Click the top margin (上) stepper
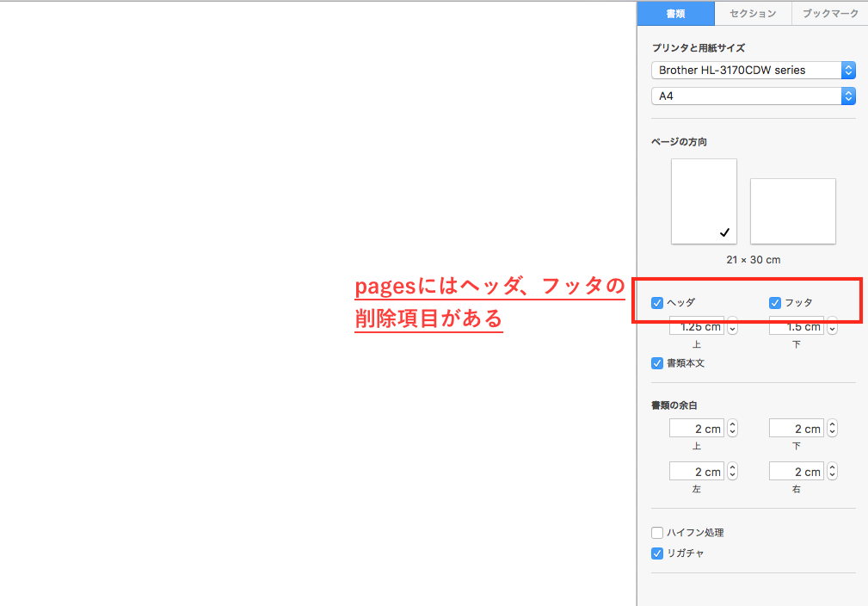This screenshot has width=868, height=606. [732, 428]
